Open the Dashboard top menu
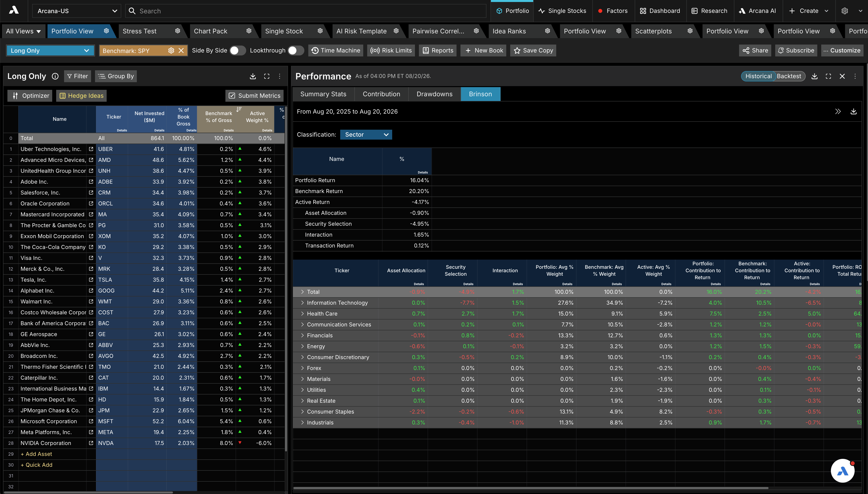Viewport: 868px width, 494px height. click(x=660, y=11)
